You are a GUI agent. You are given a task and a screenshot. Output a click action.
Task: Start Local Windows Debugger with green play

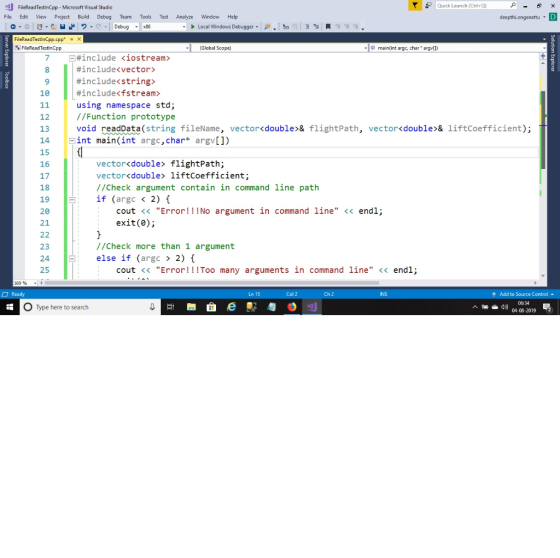coord(193,27)
